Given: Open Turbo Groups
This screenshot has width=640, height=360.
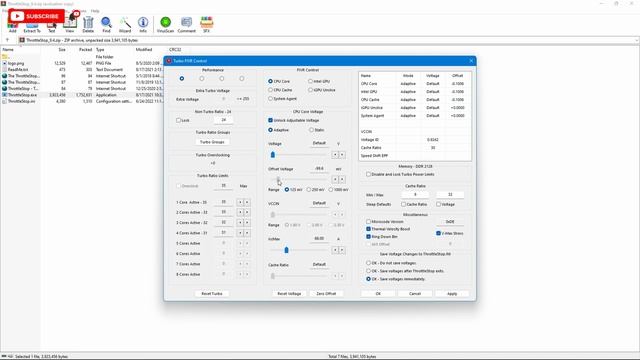Looking at the screenshot, I should [212, 142].
